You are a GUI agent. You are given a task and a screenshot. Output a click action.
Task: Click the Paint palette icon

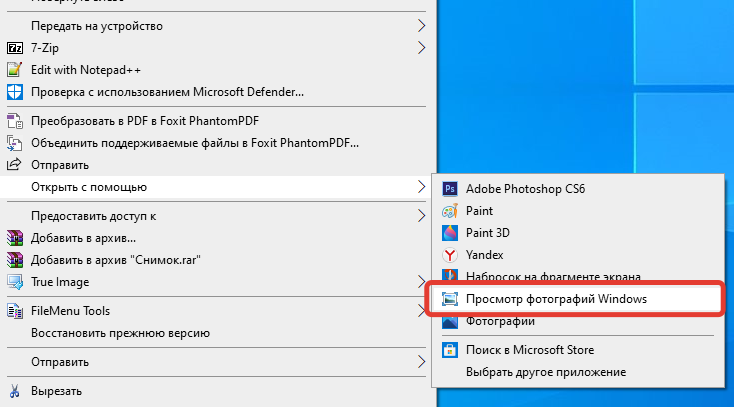[x=450, y=211]
